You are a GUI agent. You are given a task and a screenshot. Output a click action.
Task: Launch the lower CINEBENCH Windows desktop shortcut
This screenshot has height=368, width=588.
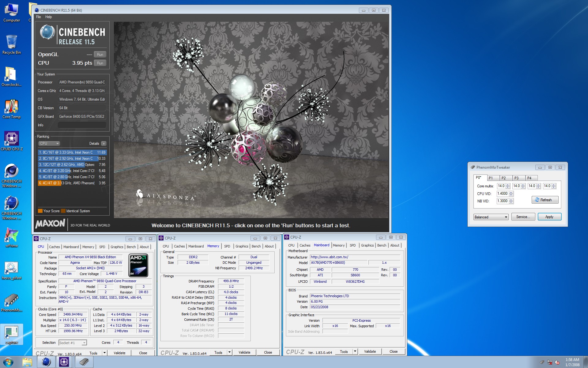(12, 208)
